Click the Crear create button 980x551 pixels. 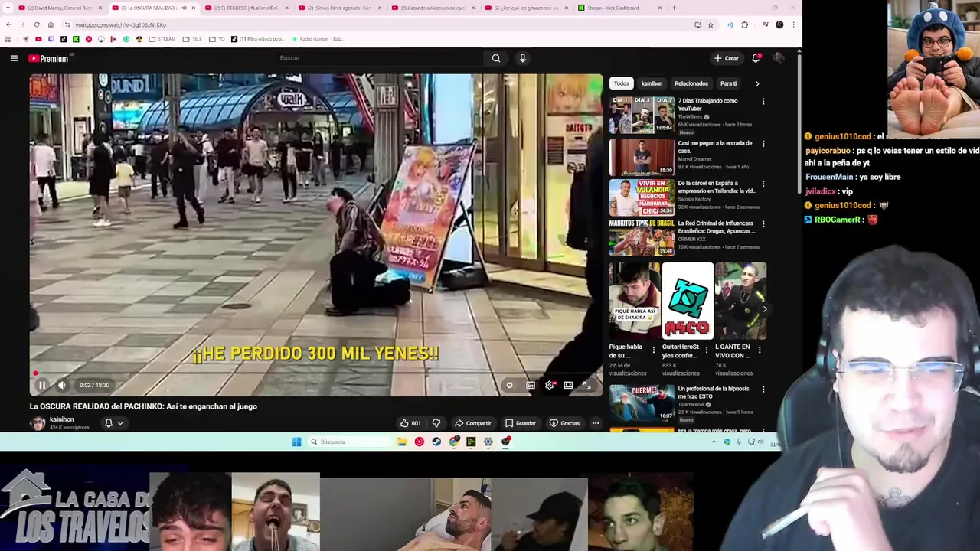pos(727,58)
